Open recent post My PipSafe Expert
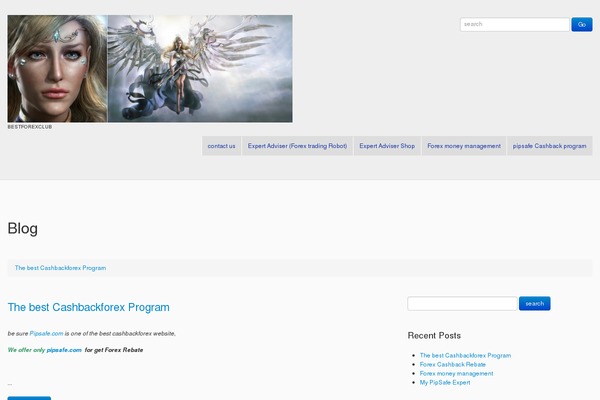Image resolution: width=600 pixels, height=400 pixels. click(x=445, y=382)
